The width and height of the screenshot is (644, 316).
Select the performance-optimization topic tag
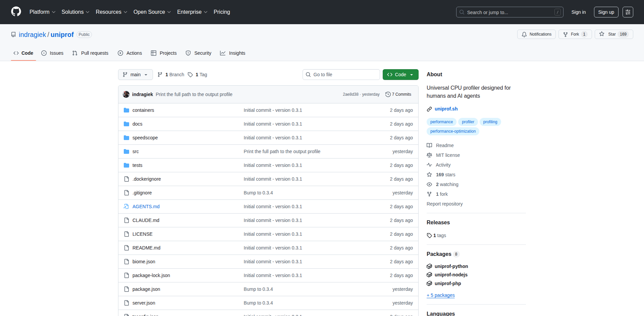click(x=453, y=131)
